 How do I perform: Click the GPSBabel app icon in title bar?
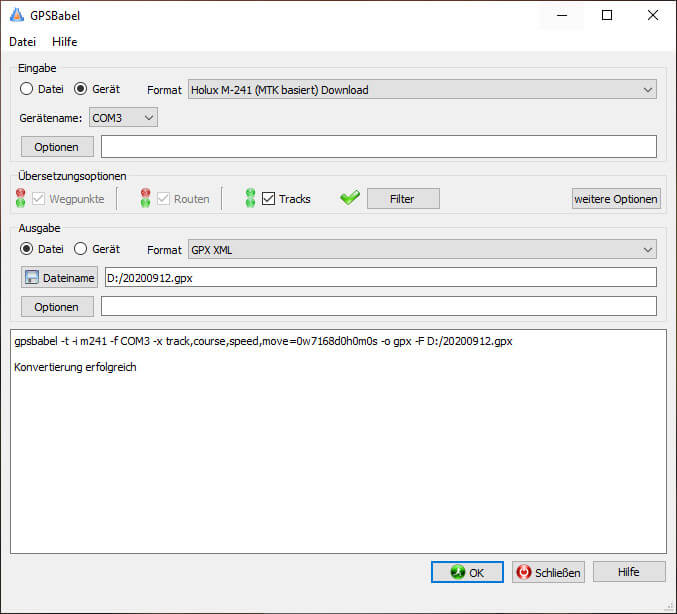[x=17, y=15]
